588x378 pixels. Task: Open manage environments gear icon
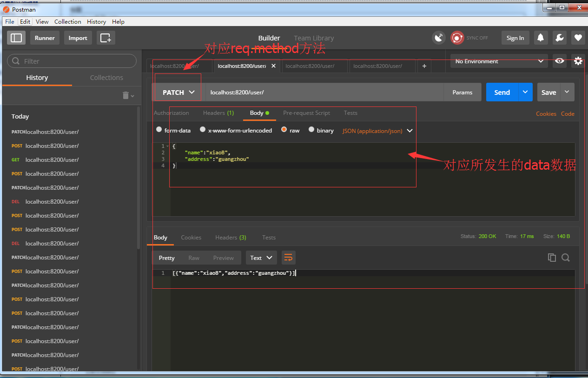tap(578, 61)
